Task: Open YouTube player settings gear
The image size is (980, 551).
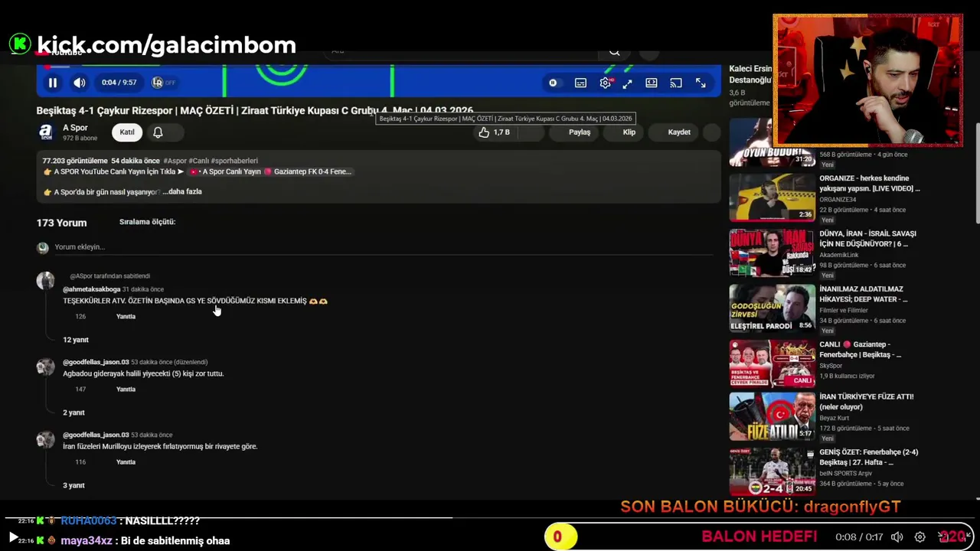Action: click(x=605, y=83)
